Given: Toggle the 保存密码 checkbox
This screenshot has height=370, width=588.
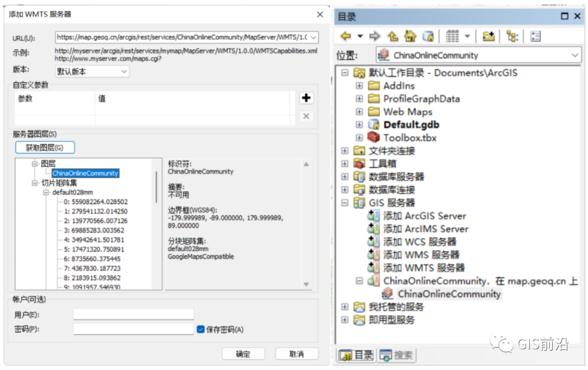Looking at the screenshot, I should [200, 329].
